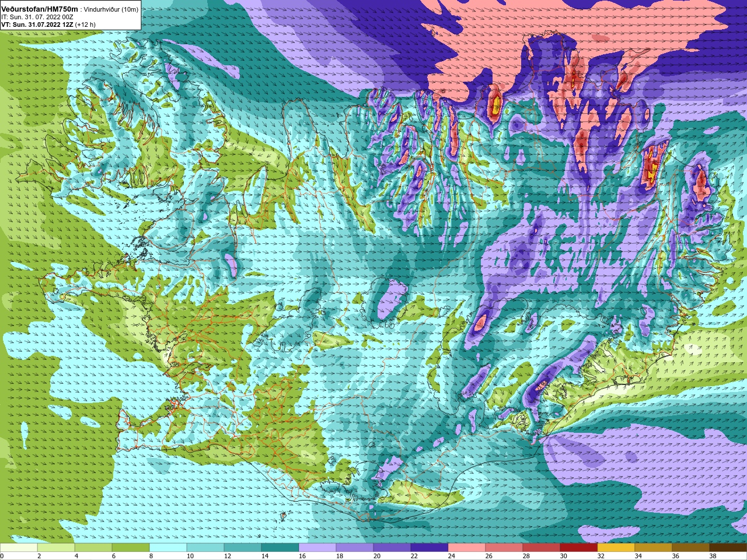Pick the turquoise swatch between 10 and 12

coord(205,547)
